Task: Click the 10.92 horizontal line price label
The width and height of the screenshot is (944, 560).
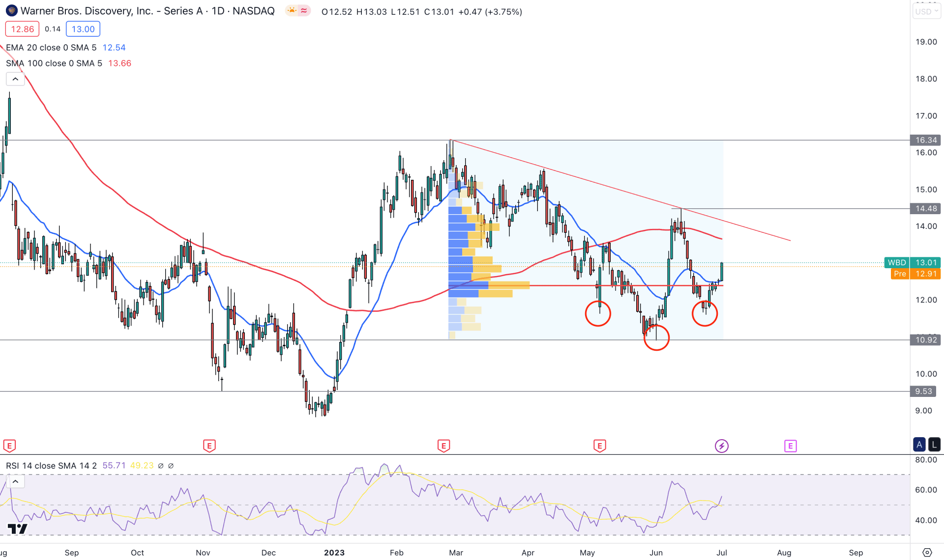Action: (925, 339)
